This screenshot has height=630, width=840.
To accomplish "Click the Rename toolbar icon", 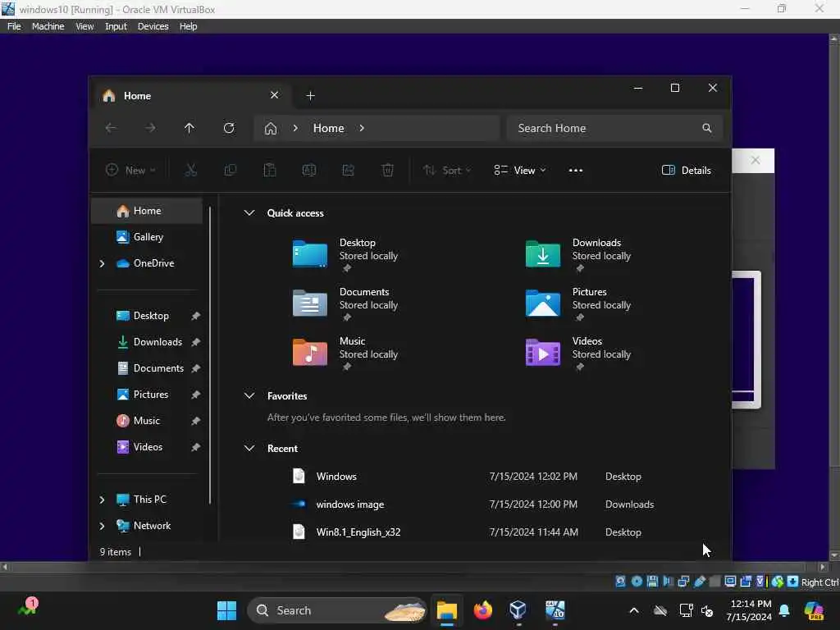I will pos(309,171).
